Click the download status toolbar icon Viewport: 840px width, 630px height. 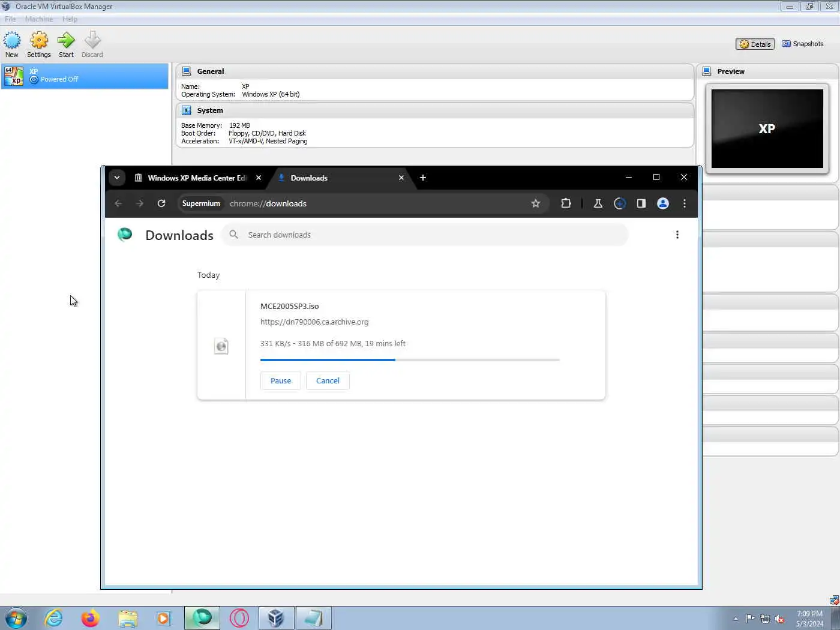(620, 203)
